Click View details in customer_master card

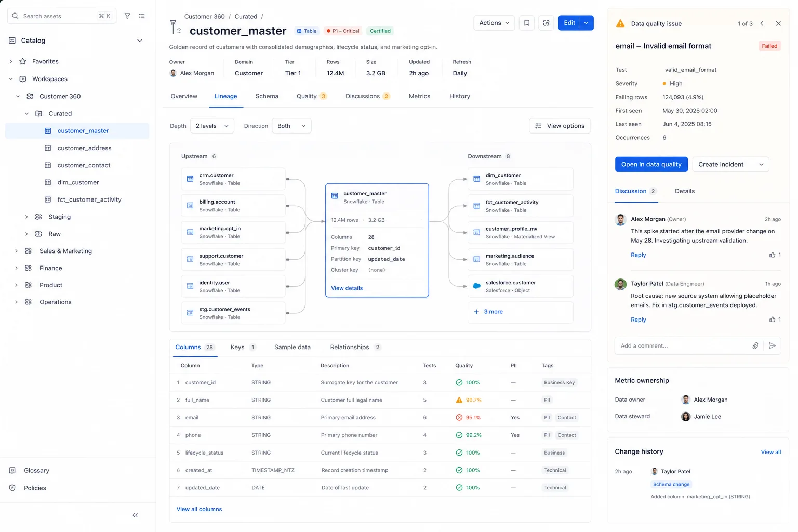click(347, 288)
